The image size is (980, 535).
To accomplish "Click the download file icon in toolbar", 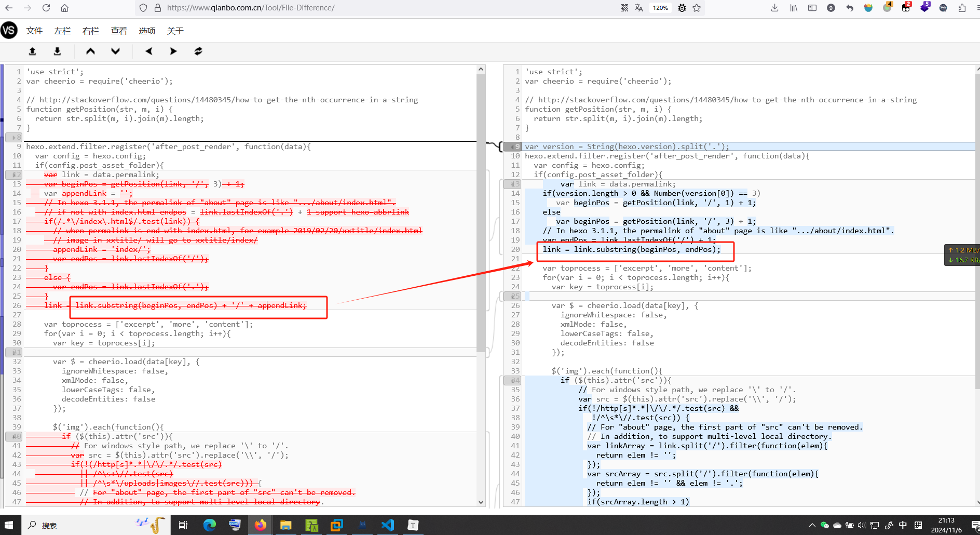I will coord(57,51).
